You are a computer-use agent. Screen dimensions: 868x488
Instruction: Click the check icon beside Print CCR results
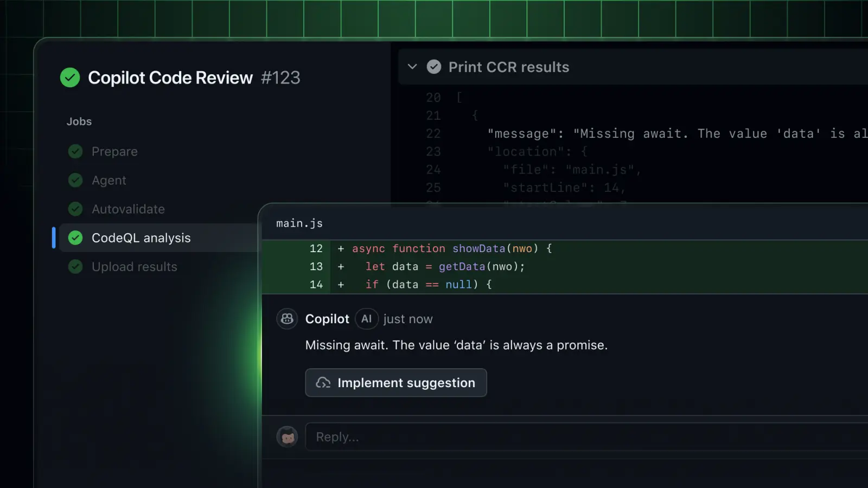(434, 67)
